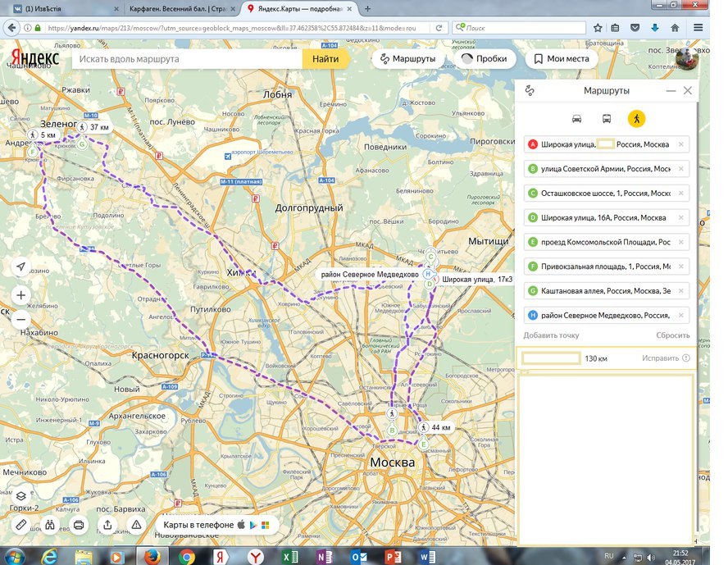The height and width of the screenshot is (565, 728).
Task: Save page to Pocket
Action: coord(635,28)
